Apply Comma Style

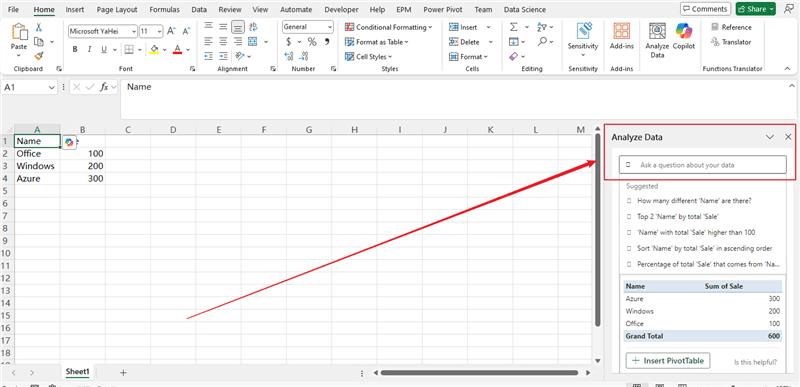[327, 42]
